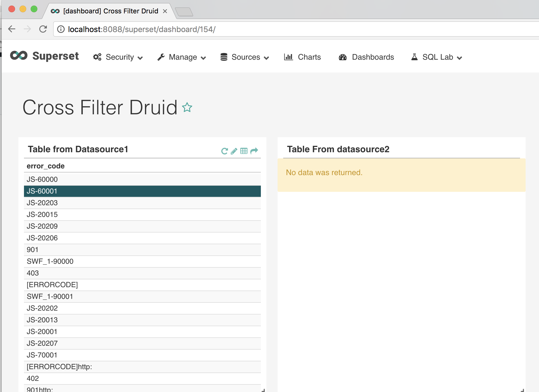Click the Dashboards navigation link
Screen dimensions: 539x392
point(373,57)
